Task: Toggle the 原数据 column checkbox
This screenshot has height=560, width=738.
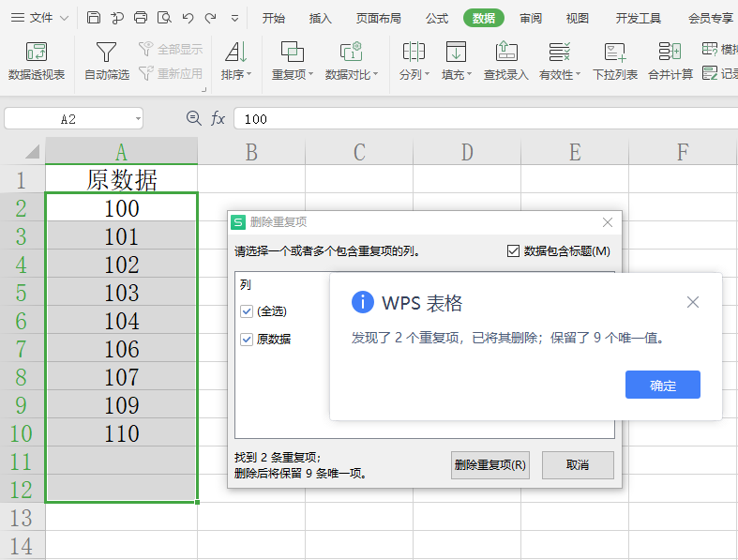Action: pyautogui.click(x=247, y=340)
